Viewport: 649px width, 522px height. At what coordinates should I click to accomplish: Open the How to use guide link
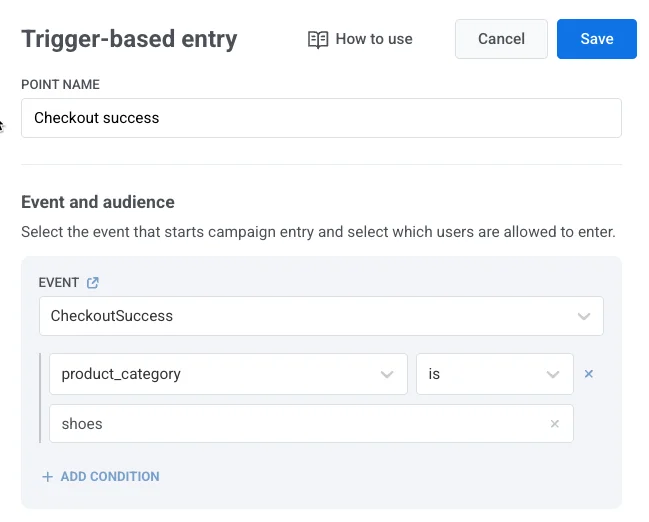[x=373, y=39]
